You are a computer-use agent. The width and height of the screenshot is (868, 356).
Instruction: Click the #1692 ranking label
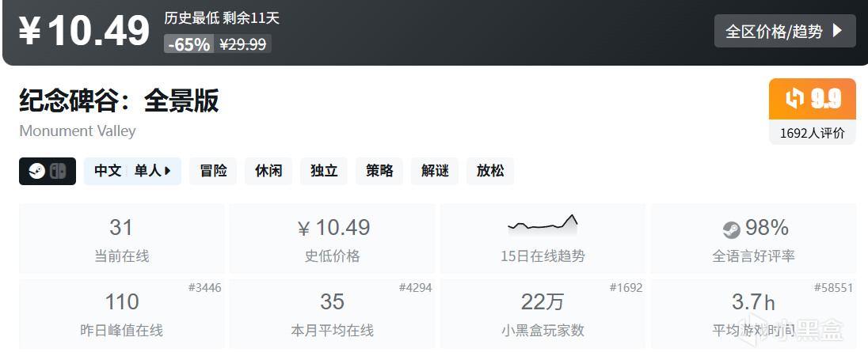tap(626, 287)
